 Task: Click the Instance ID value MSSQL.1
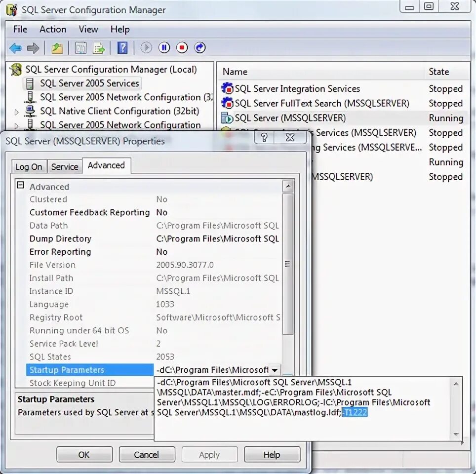(173, 291)
